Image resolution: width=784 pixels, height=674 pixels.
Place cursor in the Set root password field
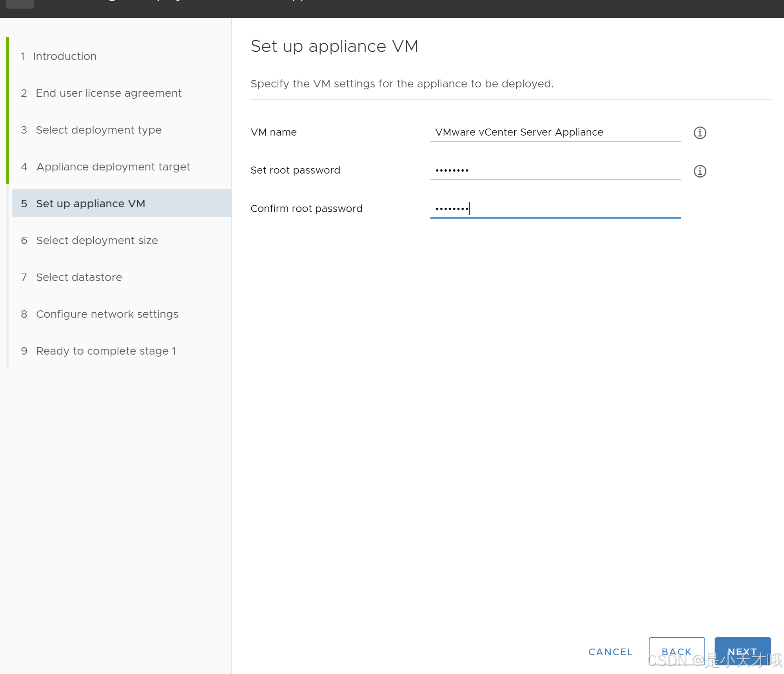pos(555,170)
